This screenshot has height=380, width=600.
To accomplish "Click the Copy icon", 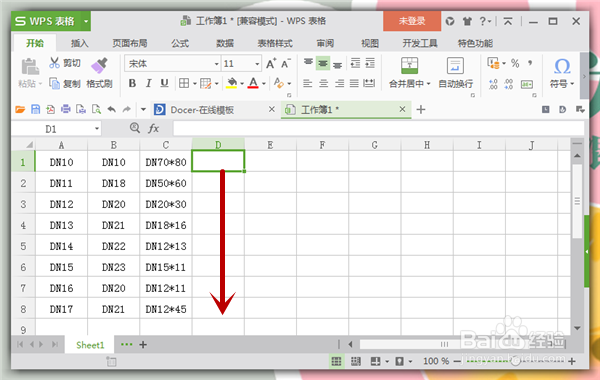I will 55,83.
